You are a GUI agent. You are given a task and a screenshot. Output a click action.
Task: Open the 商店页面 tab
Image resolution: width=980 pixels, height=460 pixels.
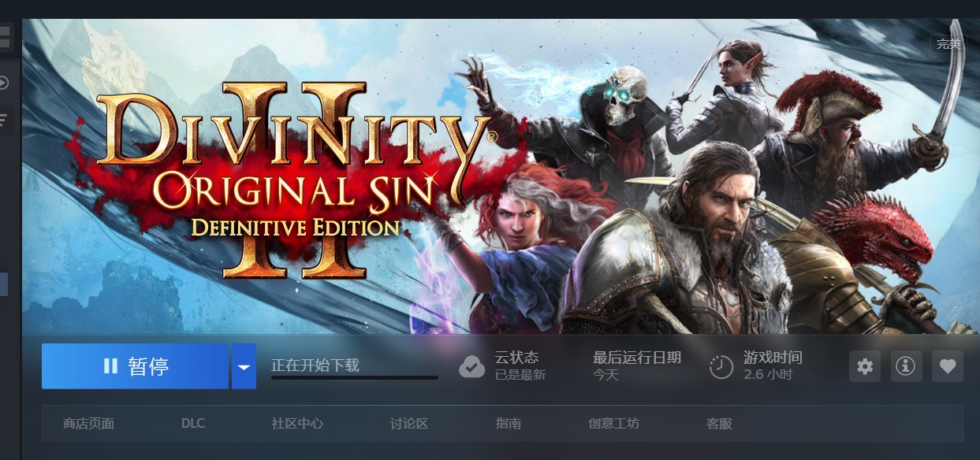pyautogui.click(x=88, y=424)
